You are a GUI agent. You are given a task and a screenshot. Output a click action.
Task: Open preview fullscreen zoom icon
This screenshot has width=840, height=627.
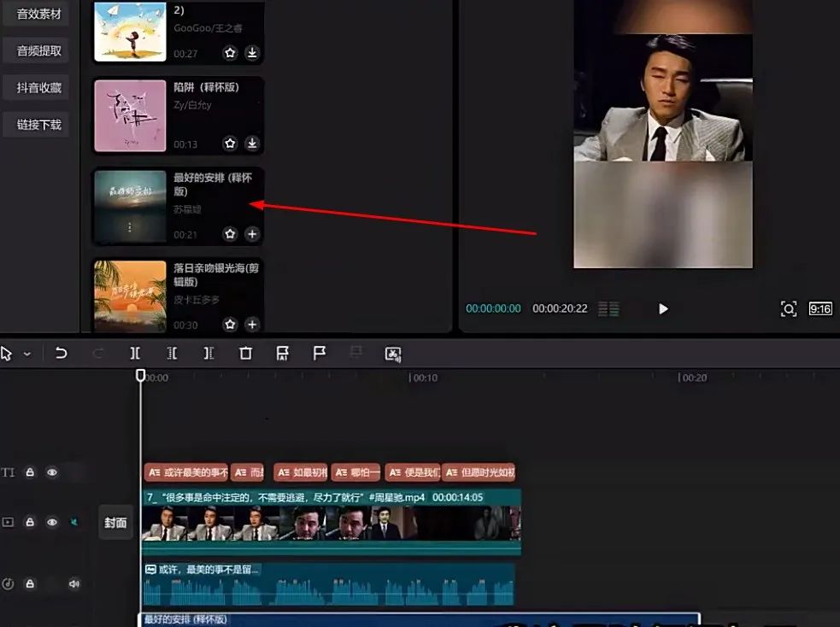[789, 308]
